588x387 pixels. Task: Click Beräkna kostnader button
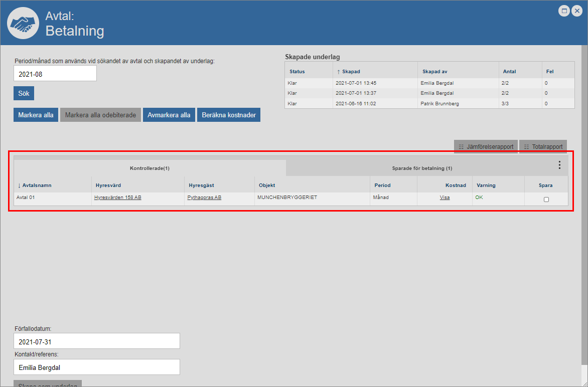pyautogui.click(x=228, y=115)
